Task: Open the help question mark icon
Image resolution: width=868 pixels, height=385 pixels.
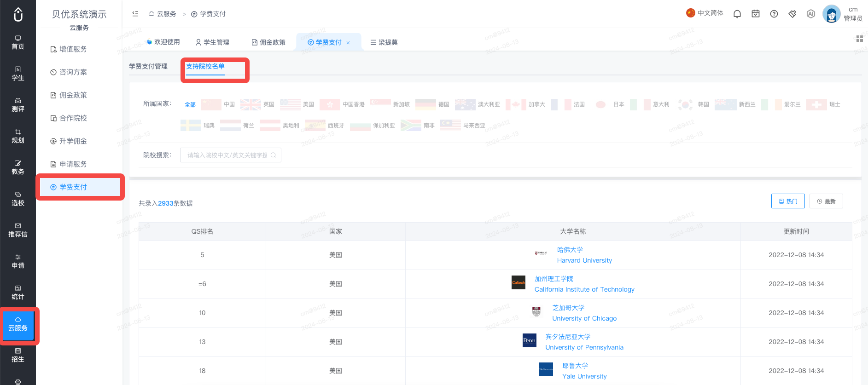Action: tap(774, 14)
